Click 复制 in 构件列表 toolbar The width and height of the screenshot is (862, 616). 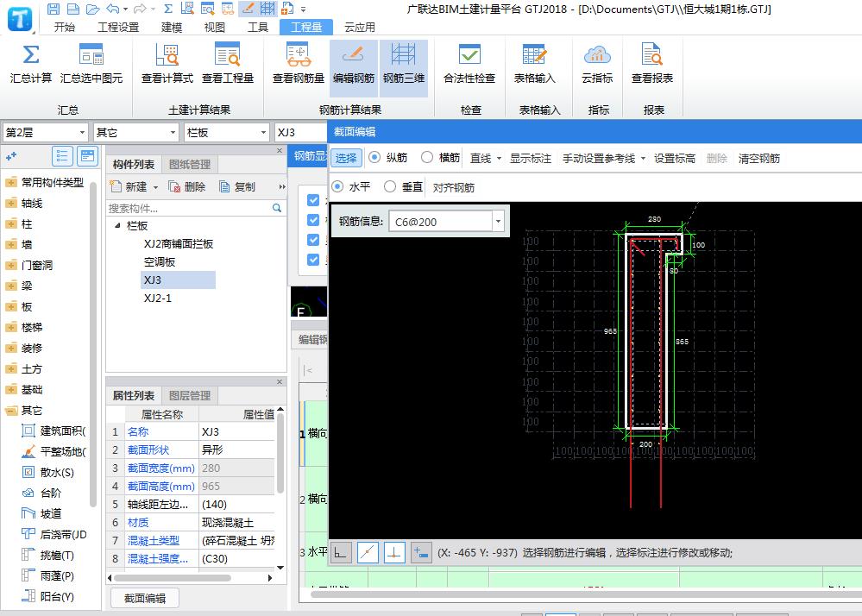click(237, 187)
